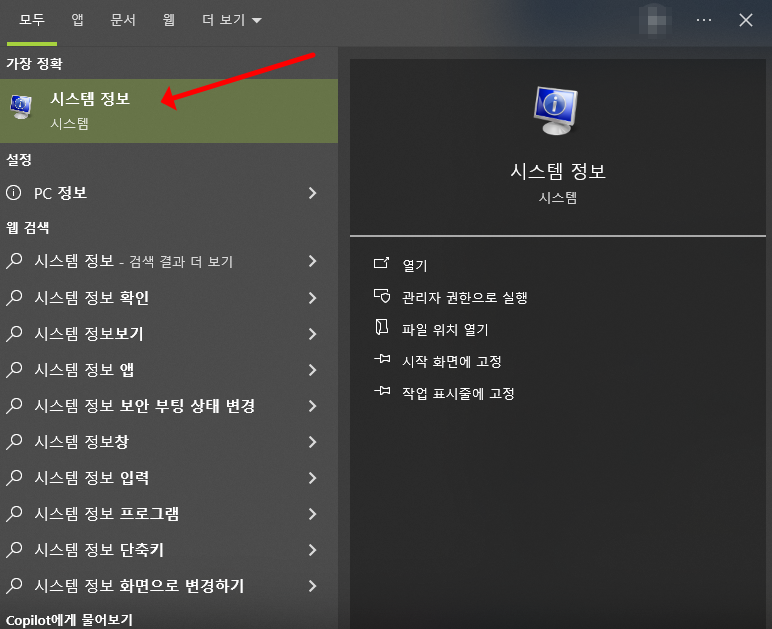Click the 열기 open icon

pos(382,263)
